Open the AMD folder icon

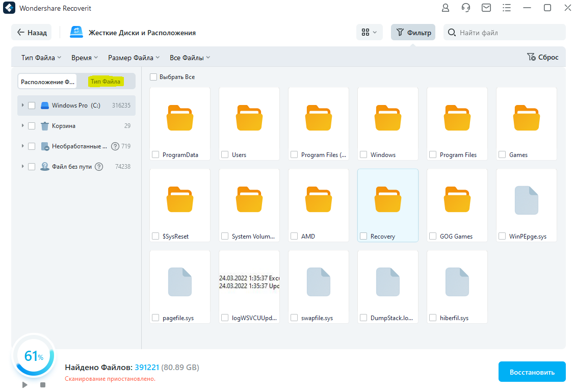(x=318, y=199)
